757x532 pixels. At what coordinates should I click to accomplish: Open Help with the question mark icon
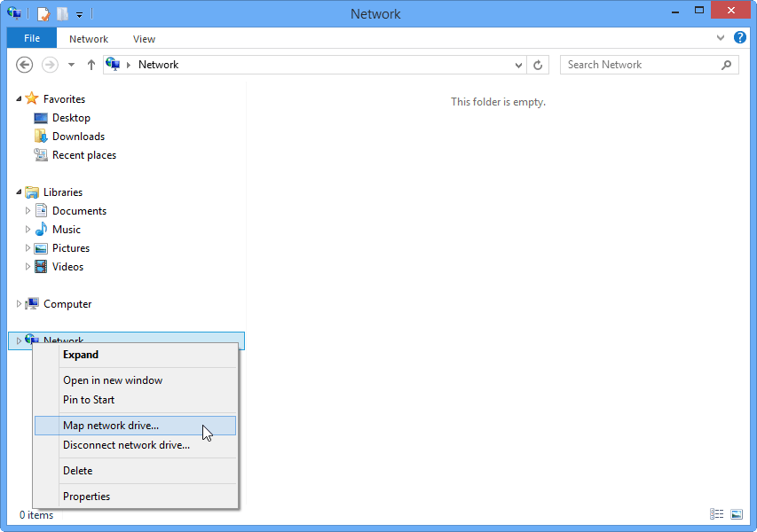point(739,37)
